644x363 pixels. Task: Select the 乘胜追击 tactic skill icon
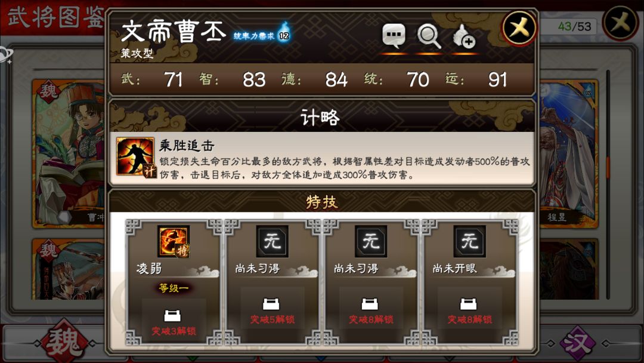click(135, 156)
